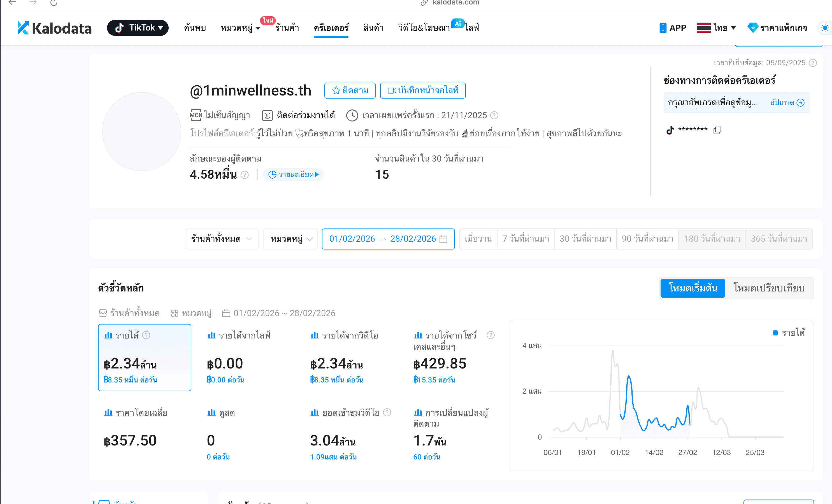Click help icon on ยอดเข้าชมวิดีโอ

(x=387, y=412)
